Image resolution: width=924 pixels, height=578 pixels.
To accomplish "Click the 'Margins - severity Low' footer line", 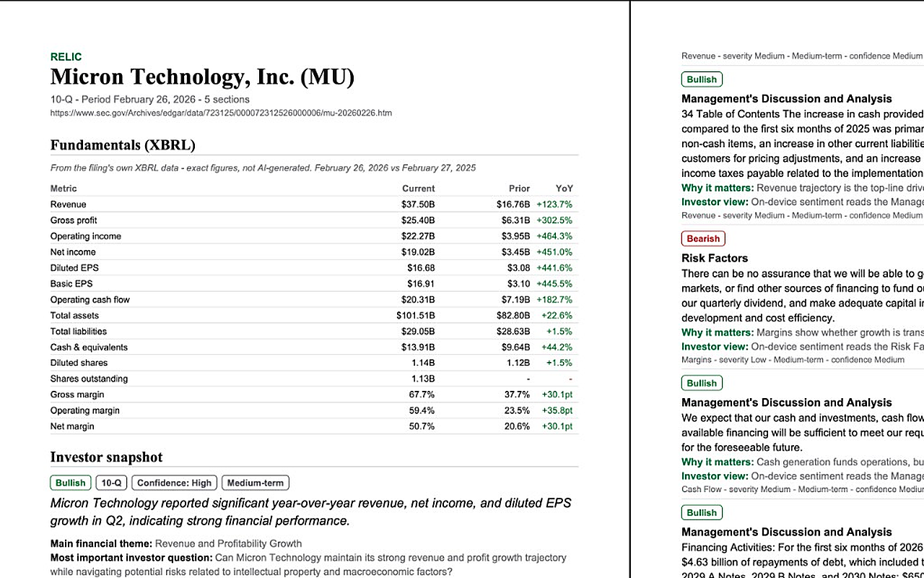I will 793,360.
